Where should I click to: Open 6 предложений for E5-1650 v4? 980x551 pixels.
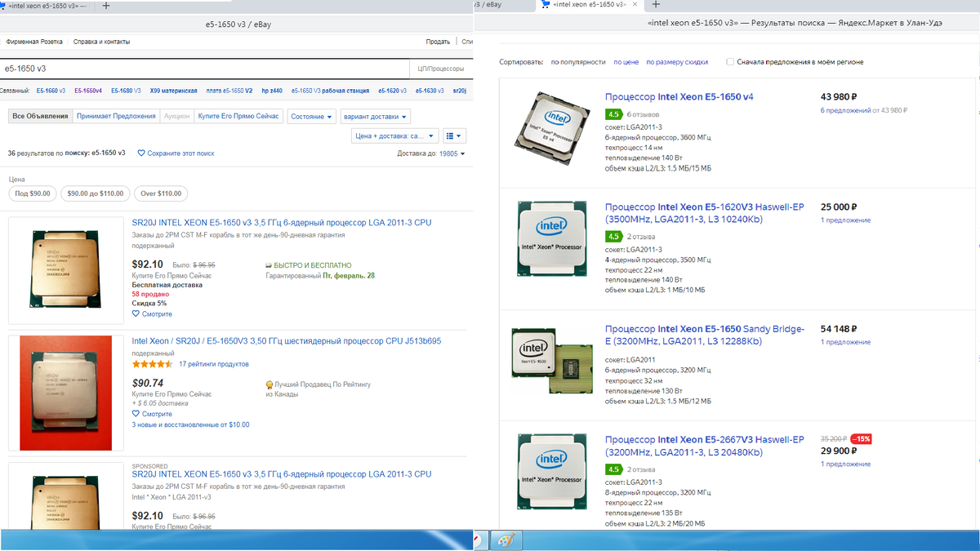click(x=845, y=110)
